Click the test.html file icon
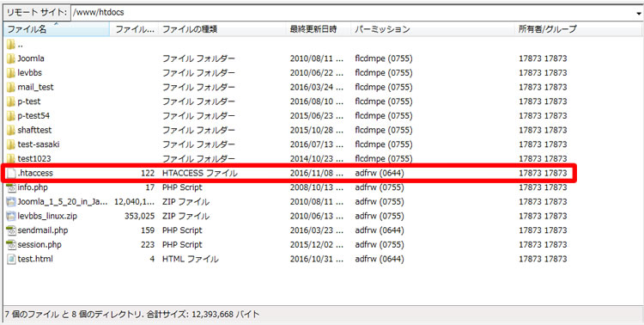This screenshot has height=325, width=644. 11,259
